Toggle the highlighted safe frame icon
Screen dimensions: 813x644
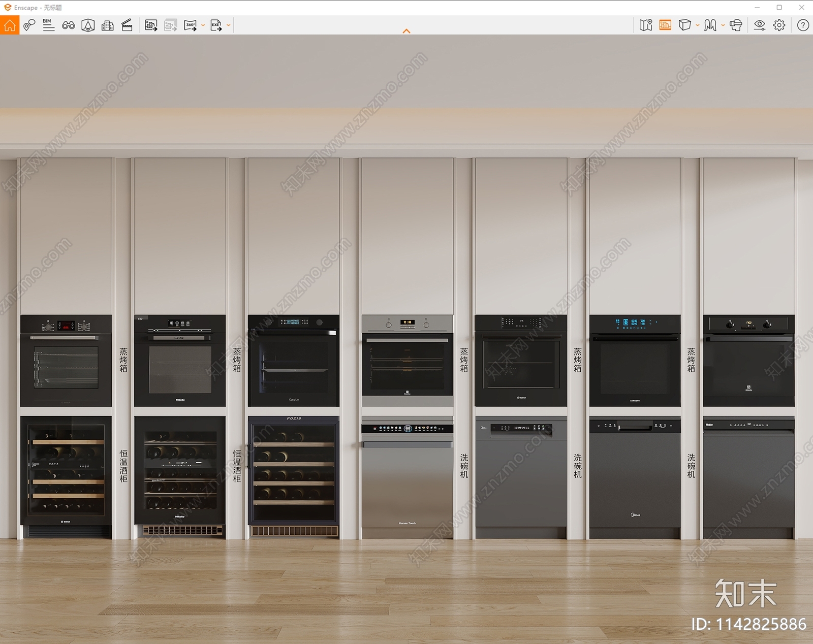click(x=665, y=25)
